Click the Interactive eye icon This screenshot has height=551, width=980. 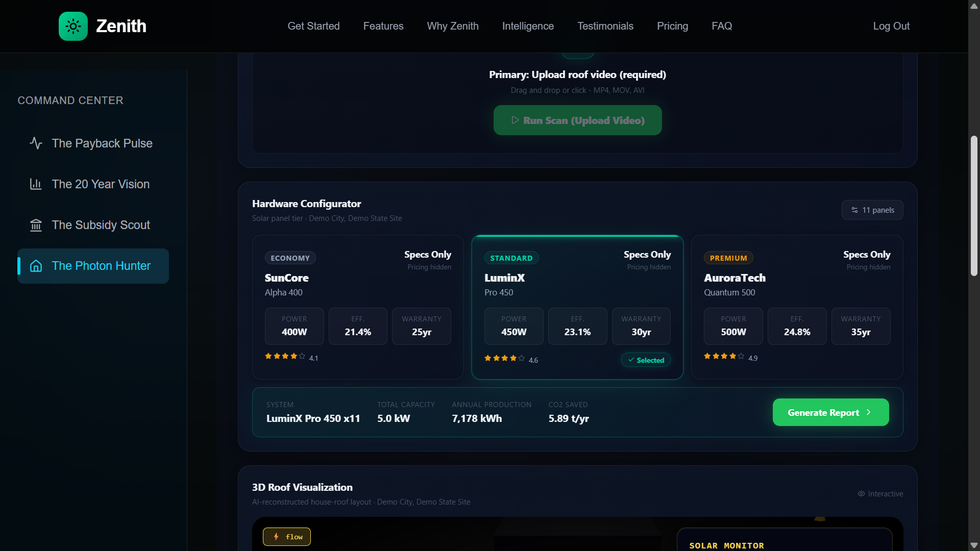tap(861, 494)
